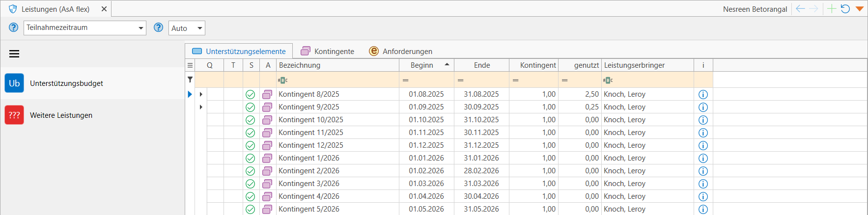Click the refresh icon at top right
The width and height of the screenshot is (868, 215).
[845, 9]
